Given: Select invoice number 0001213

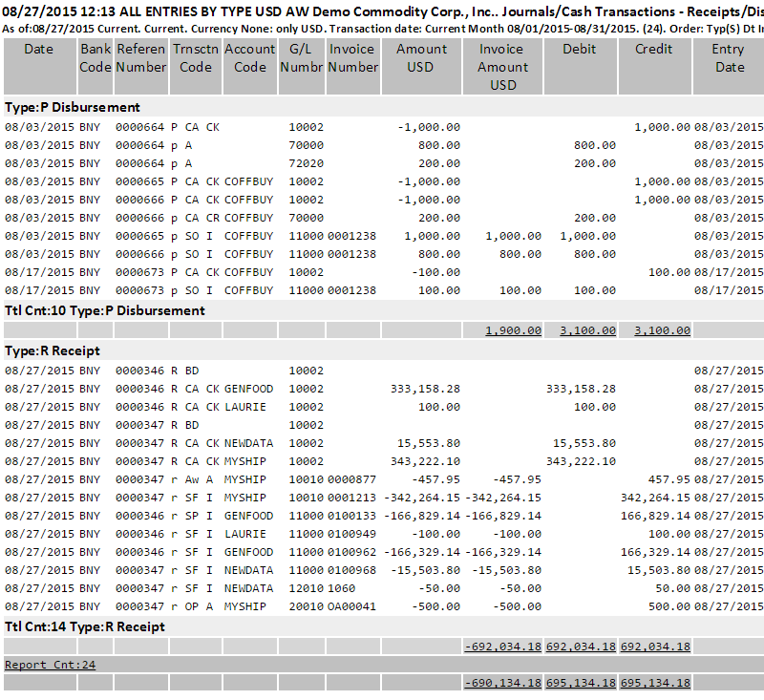Looking at the screenshot, I should [x=351, y=498].
